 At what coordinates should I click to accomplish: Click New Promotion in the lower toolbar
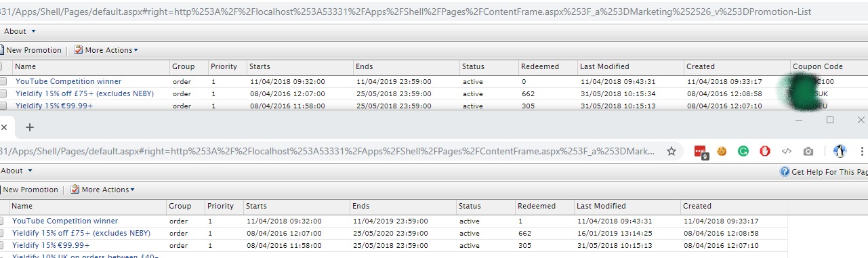29,190
